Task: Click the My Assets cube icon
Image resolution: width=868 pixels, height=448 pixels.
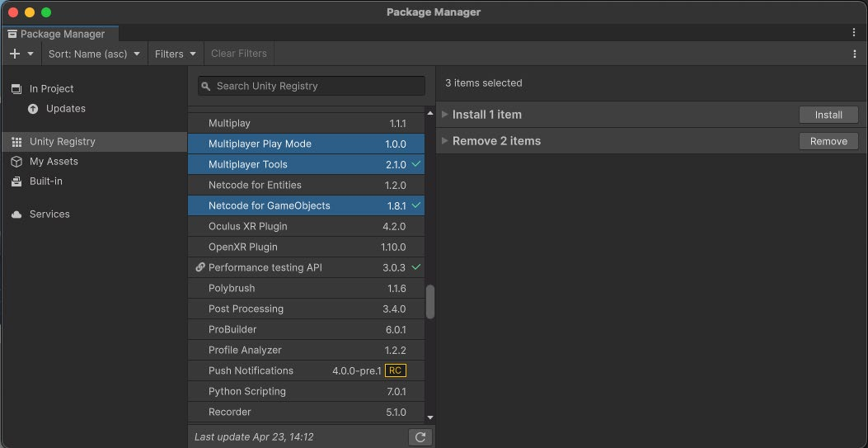Action: (x=16, y=162)
